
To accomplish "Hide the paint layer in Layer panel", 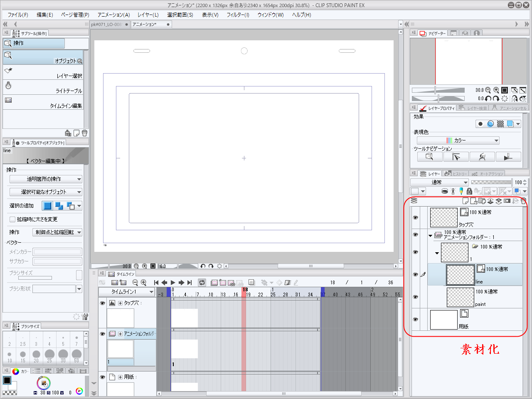I will point(415,297).
